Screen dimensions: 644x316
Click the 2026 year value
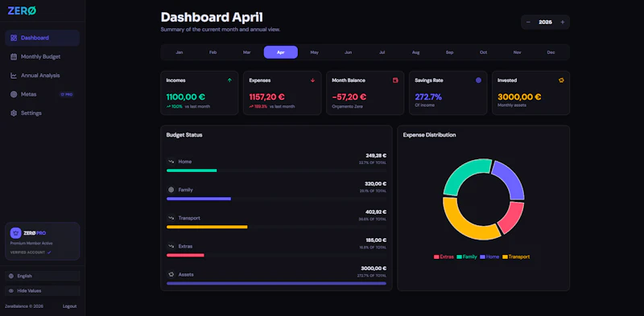(546, 23)
